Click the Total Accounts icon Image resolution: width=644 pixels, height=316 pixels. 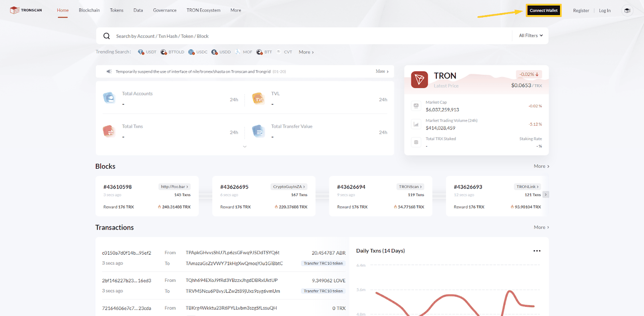click(x=109, y=97)
